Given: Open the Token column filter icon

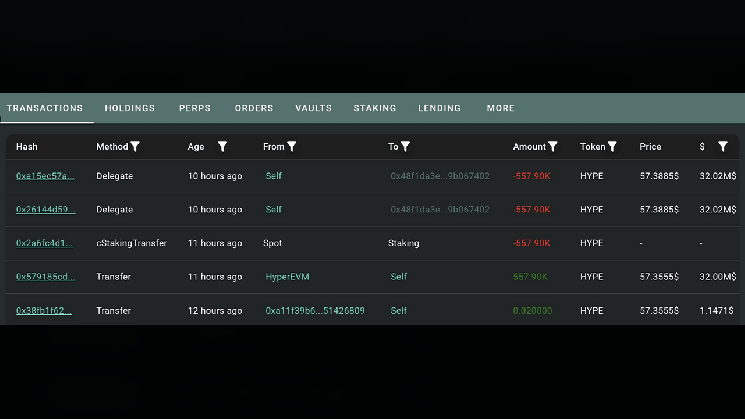Looking at the screenshot, I should [612, 147].
